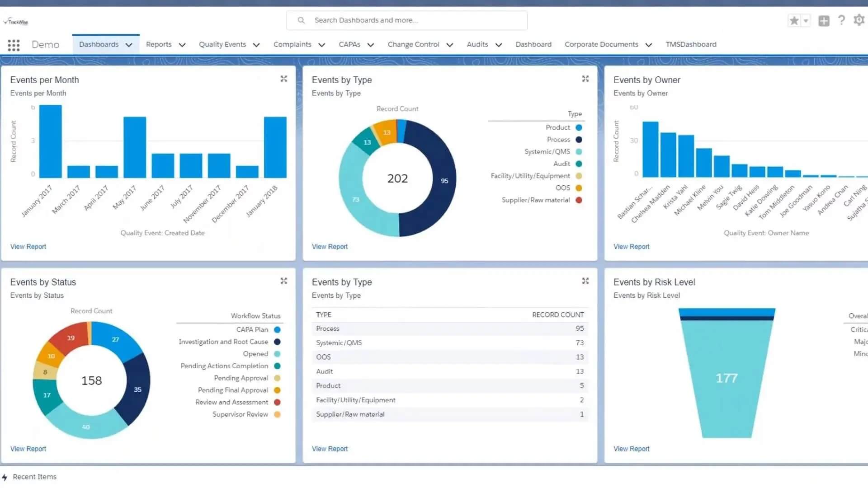
Task: View Report for Events by Risk Level
Action: 631,448
